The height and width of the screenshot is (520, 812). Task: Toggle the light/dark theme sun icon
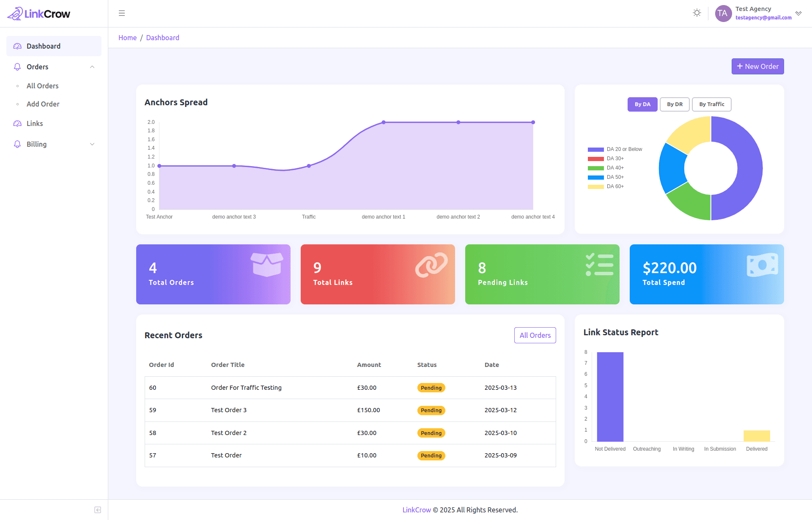click(x=697, y=13)
